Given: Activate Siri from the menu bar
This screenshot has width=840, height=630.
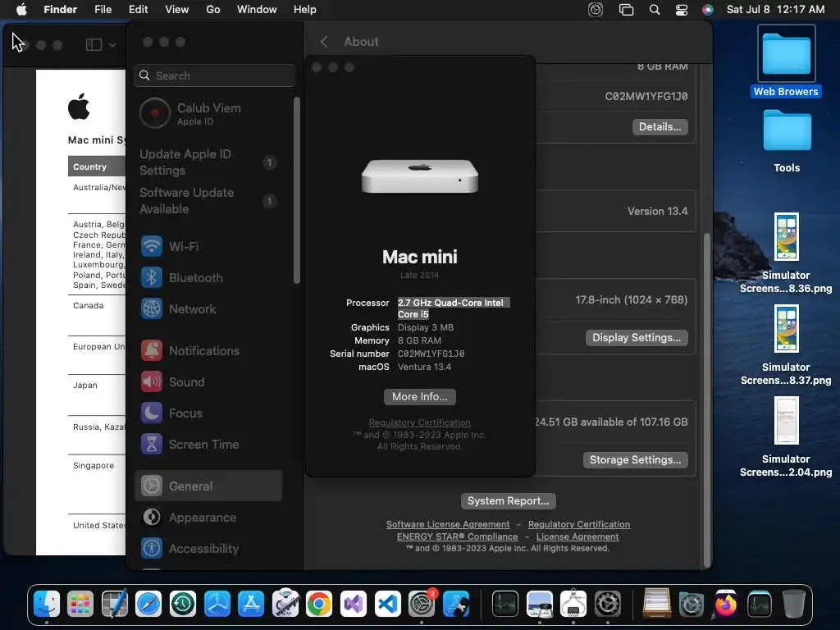Looking at the screenshot, I should point(708,10).
